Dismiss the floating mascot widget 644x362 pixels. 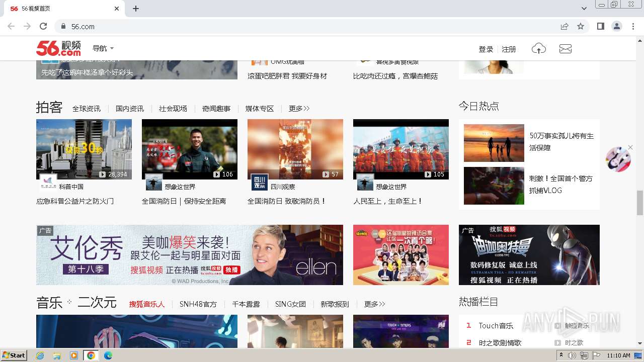[x=630, y=147]
